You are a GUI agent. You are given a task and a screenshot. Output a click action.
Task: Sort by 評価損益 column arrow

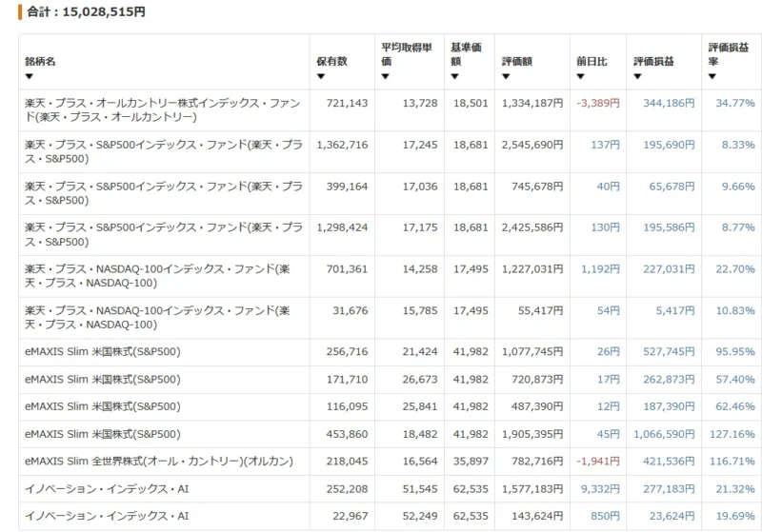point(637,76)
